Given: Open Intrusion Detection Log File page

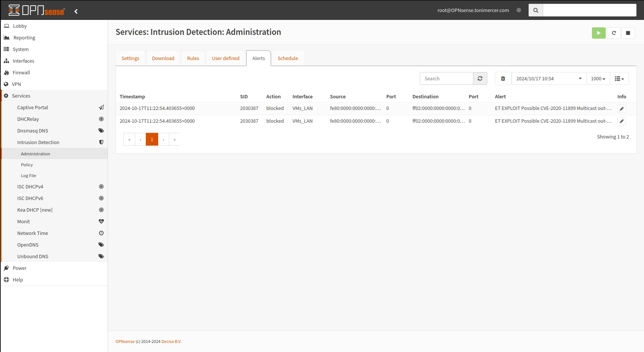Looking at the screenshot, I should tap(54, 176).
